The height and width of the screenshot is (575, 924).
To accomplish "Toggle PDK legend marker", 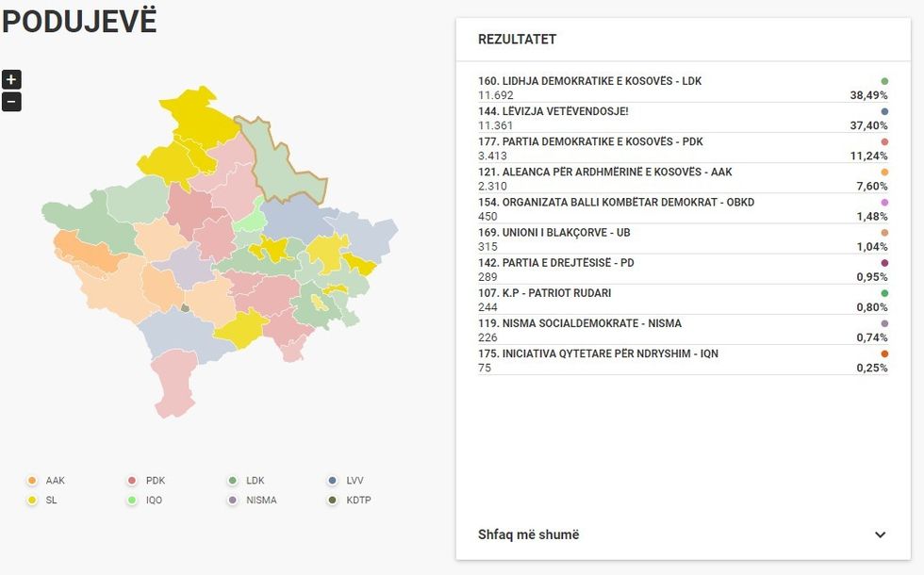I will point(132,481).
